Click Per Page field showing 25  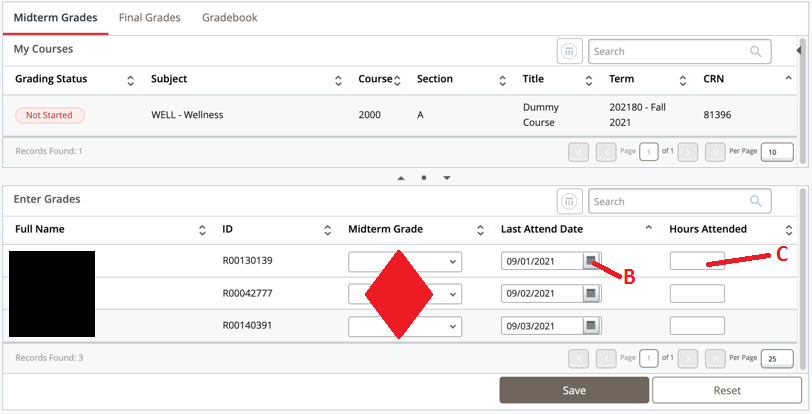776,357
